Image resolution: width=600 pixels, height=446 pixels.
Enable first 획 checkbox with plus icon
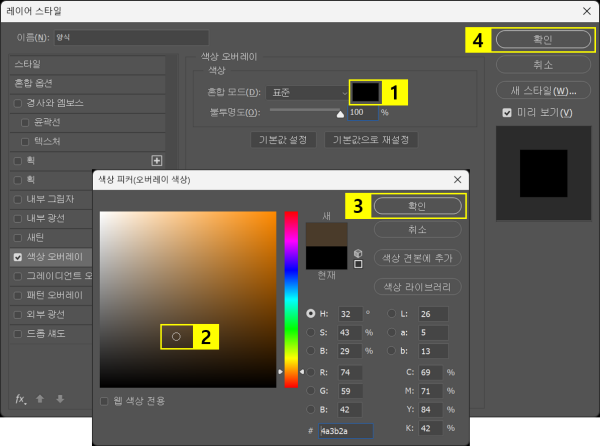(x=18, y=161)
